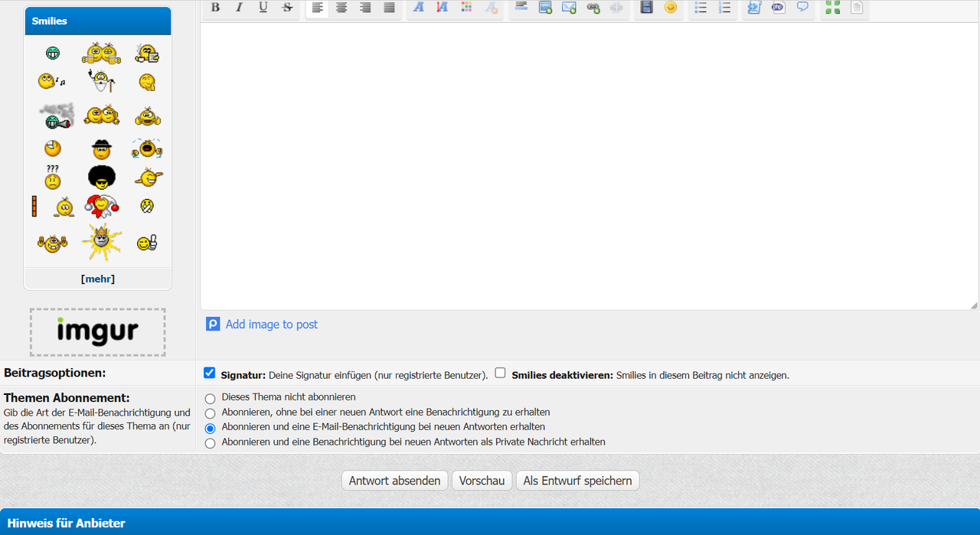980x535 pixels.
Task: Insert the beer-toasting smilies
Action: tap(101, 53)
